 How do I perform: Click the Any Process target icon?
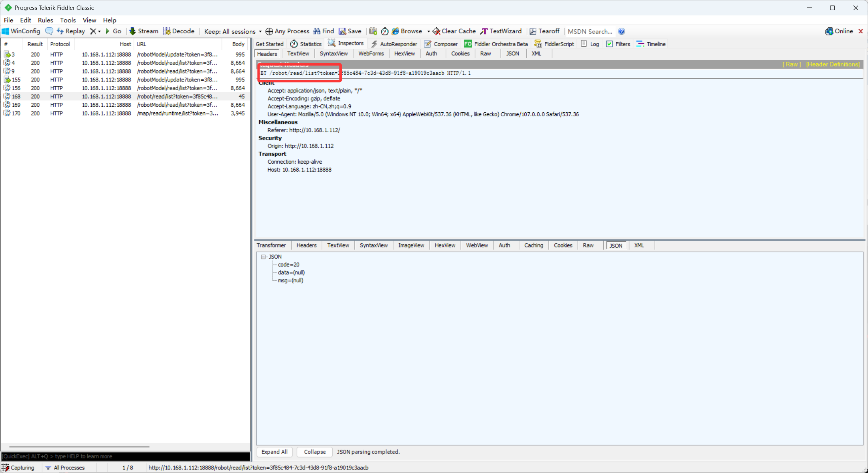[x=269, y=31]
